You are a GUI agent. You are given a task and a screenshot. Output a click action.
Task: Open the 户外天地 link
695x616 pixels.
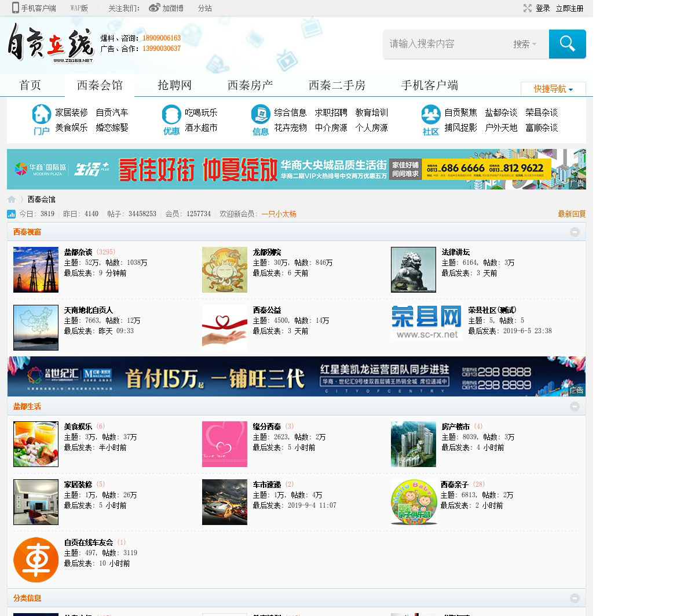point(501,127)
